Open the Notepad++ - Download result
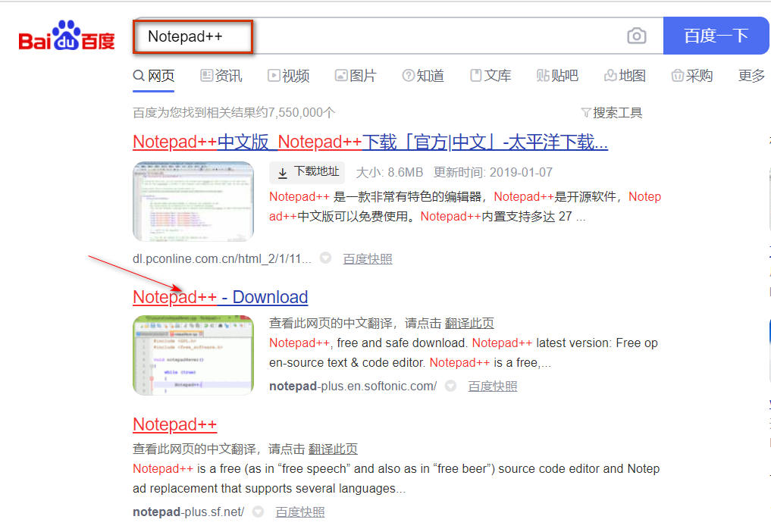This screenshot has height=532, width=771. pos(221,297)
